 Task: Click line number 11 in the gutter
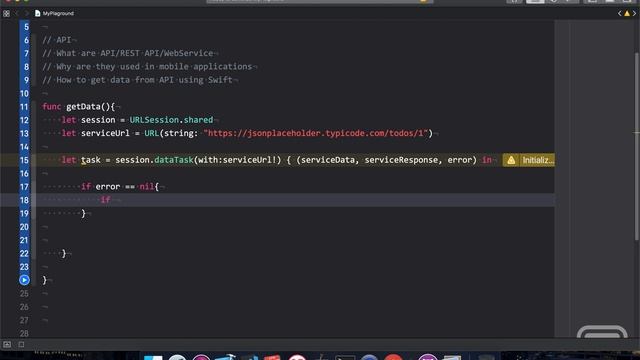(x=24, y=107)
